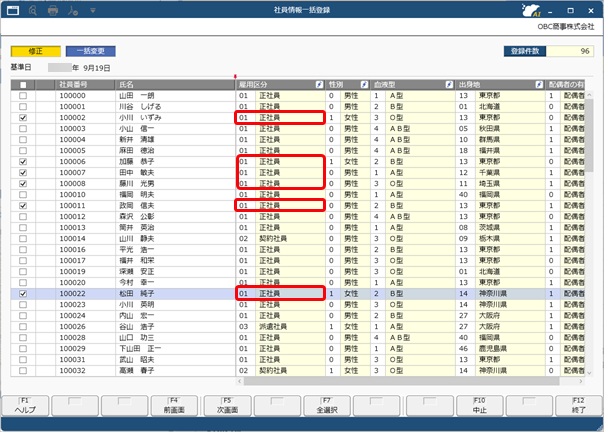Image resolution: width=604 pixels, height=432 pixels.
Task: Check the box for employee 100003
Action: point(23,129)
